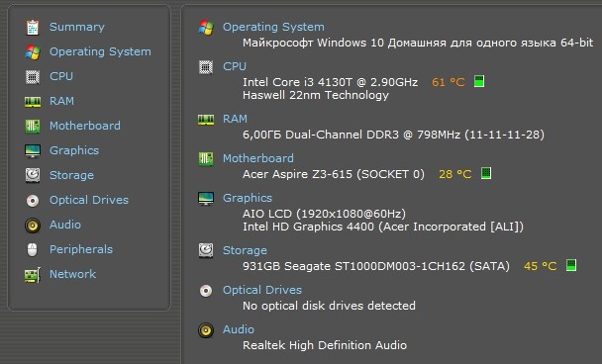Image resolution: width=602 pixels, height=364 pixels.
Task: Click the Storage hard drive icon in sidebar
Action: (33, 175)
